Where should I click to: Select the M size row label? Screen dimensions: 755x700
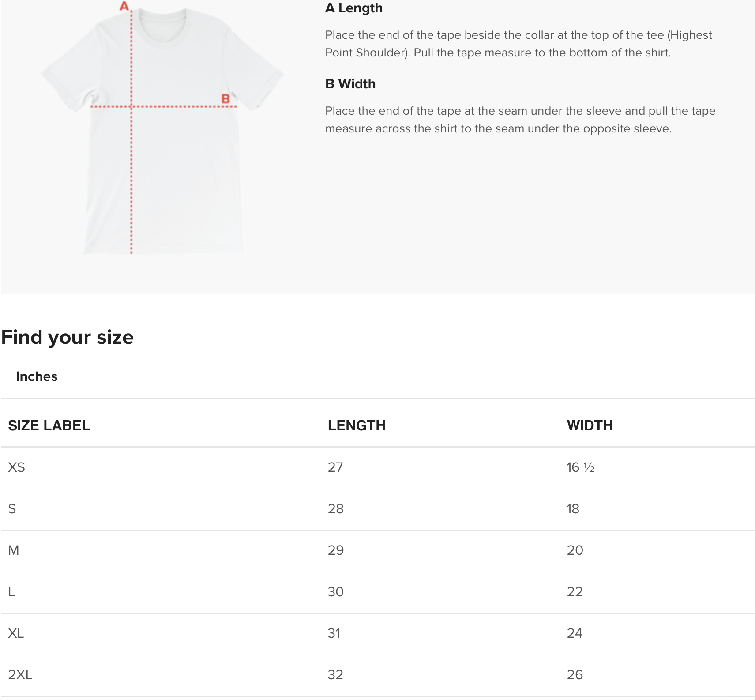pyautogui.click(x=14, y=550)
